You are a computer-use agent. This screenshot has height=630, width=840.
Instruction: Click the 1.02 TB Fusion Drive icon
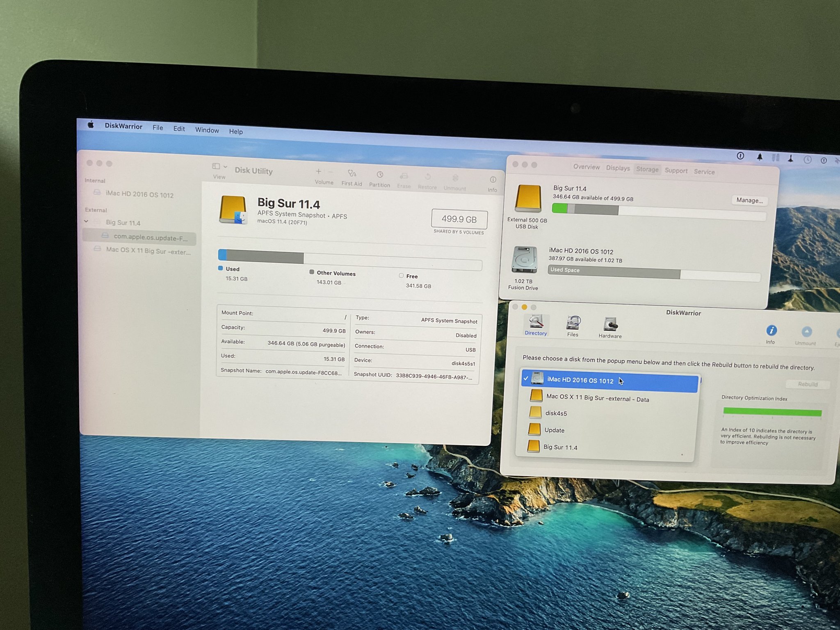coord(524,260)
